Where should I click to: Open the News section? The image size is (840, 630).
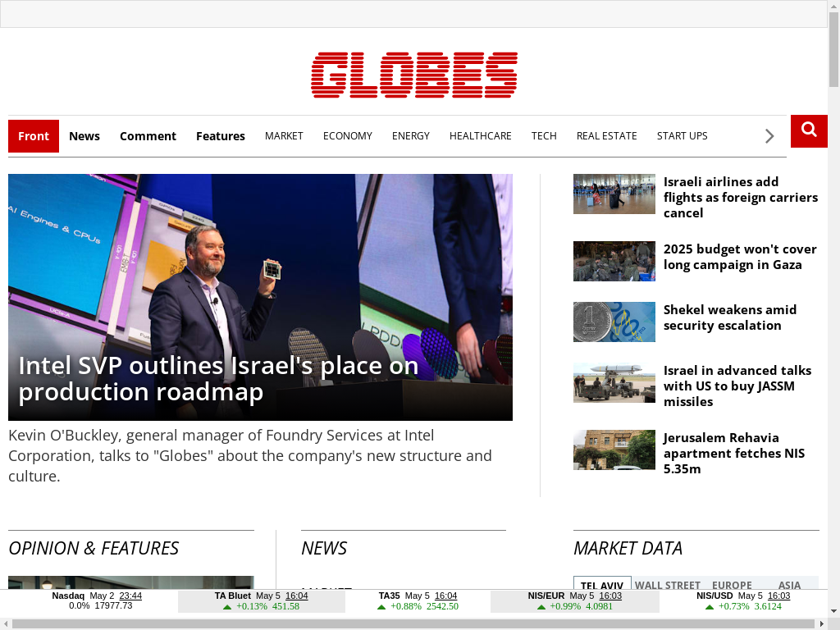pyautogui.click(x=84, y=136)
